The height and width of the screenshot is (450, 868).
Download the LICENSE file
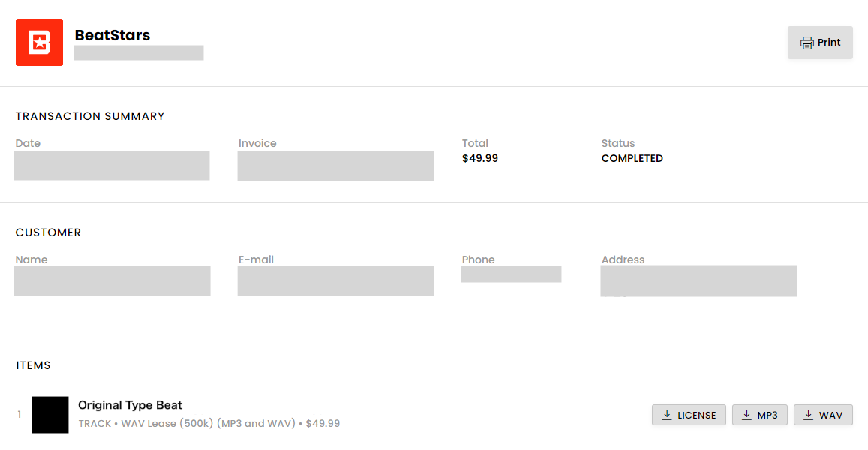click(x=689, y=415)
